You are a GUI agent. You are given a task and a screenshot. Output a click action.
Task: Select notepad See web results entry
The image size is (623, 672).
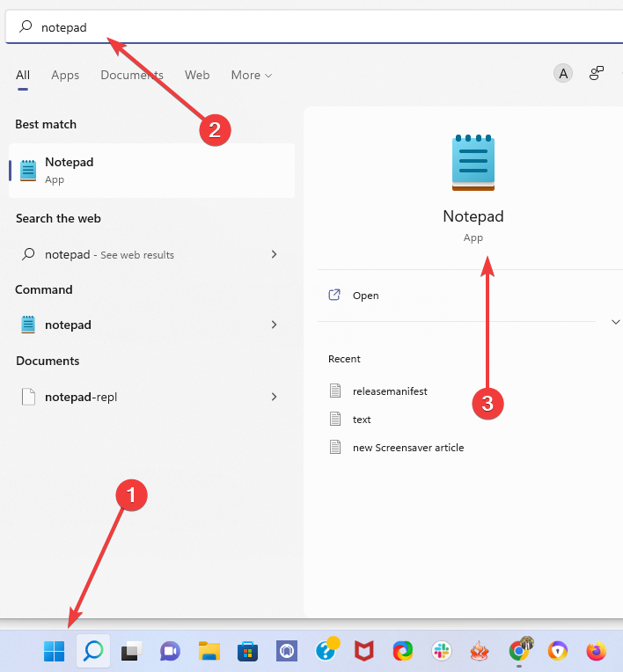150,254
